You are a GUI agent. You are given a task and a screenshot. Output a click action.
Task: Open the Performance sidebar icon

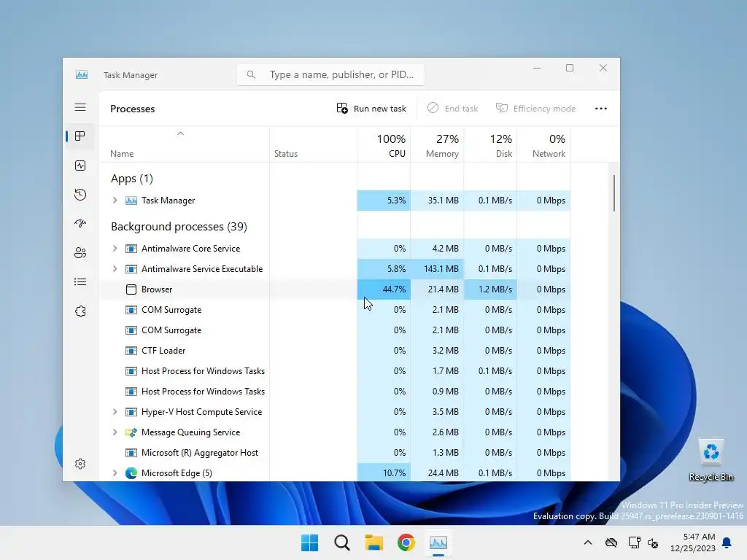click(80, 166)
